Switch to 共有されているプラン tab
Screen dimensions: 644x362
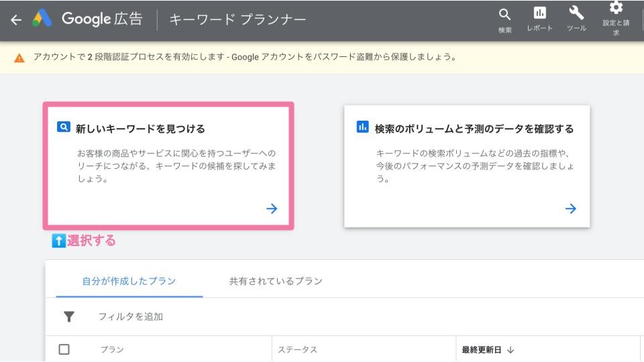pos(276,281)
